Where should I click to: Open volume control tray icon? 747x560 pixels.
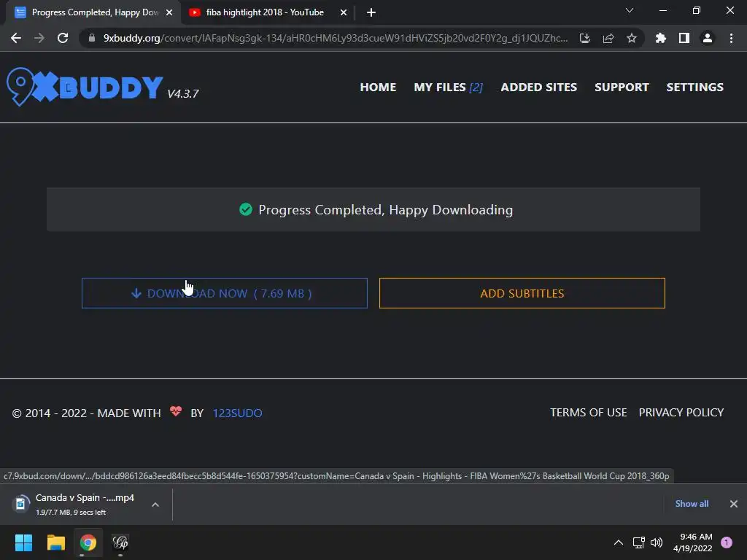[x=657, y=542]
